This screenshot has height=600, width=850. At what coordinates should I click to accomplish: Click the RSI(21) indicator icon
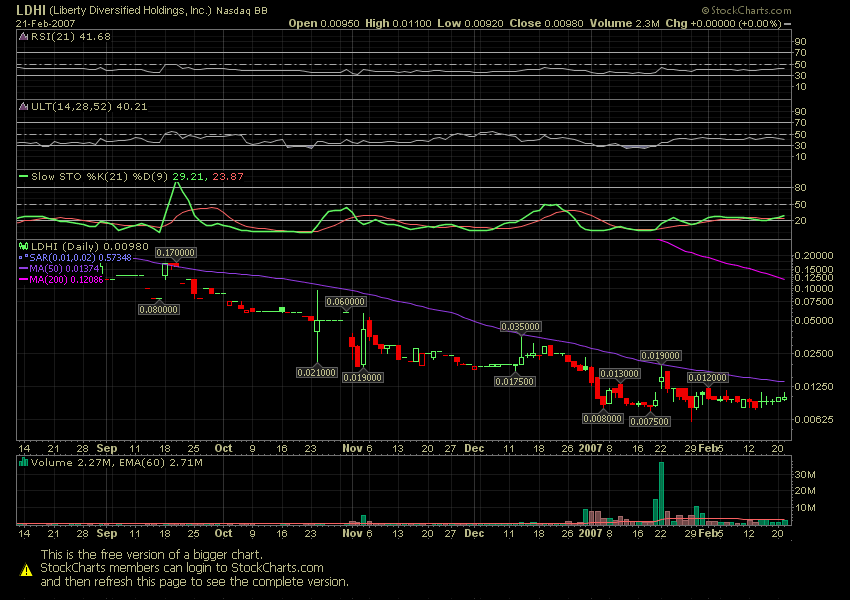[x=23, y=37]
